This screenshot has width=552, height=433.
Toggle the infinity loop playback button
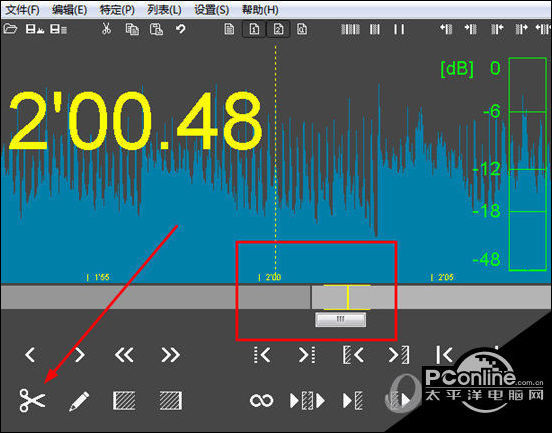[x=261, y=400]
